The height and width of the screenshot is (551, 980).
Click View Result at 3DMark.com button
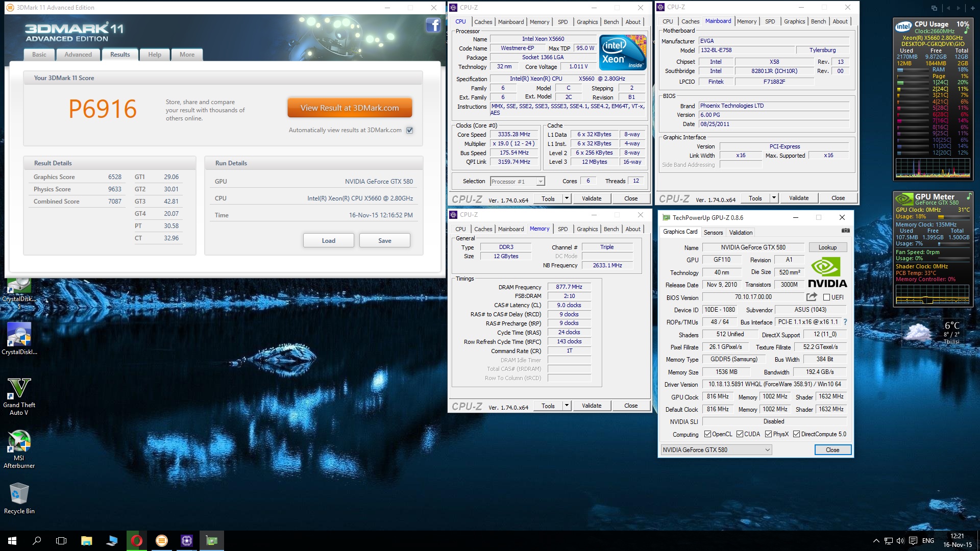(350, 108)
